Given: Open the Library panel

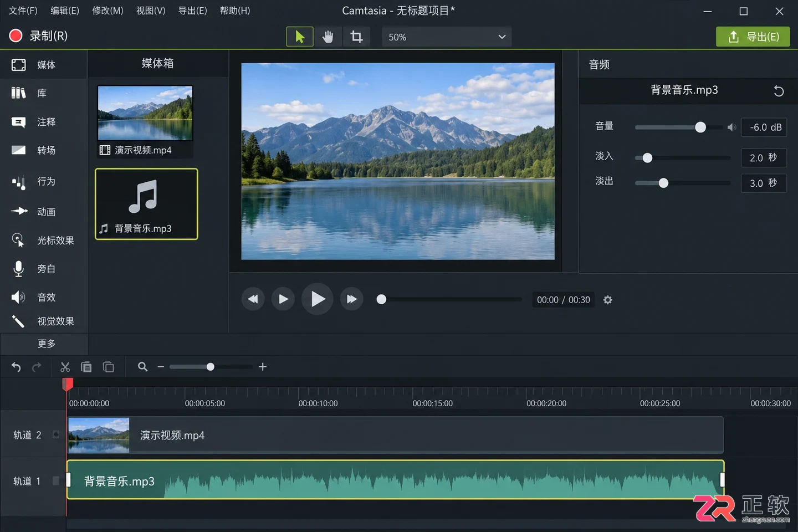Looking at the screenshot, I should pos(44,93).
